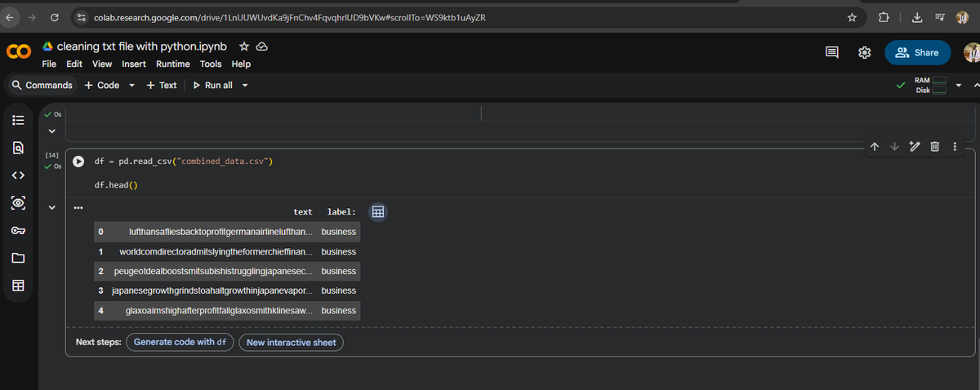Open the Edit menu
Screen dimensions: 980x390
(74, 64)
